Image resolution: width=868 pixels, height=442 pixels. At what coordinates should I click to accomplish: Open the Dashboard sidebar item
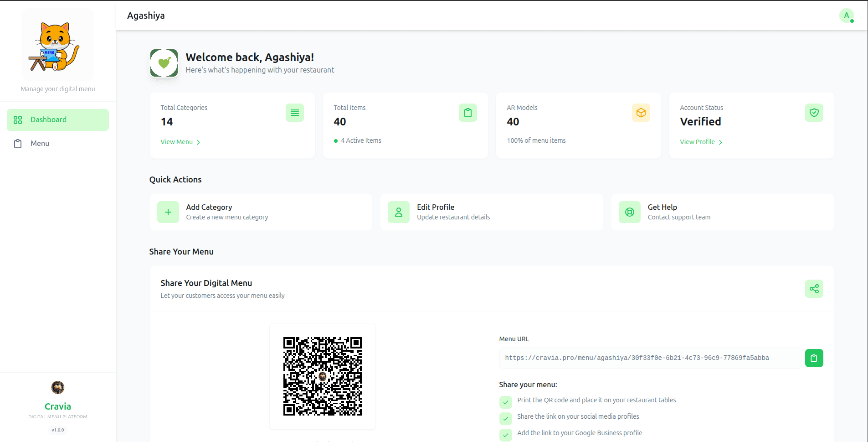[x=58, y=120]
